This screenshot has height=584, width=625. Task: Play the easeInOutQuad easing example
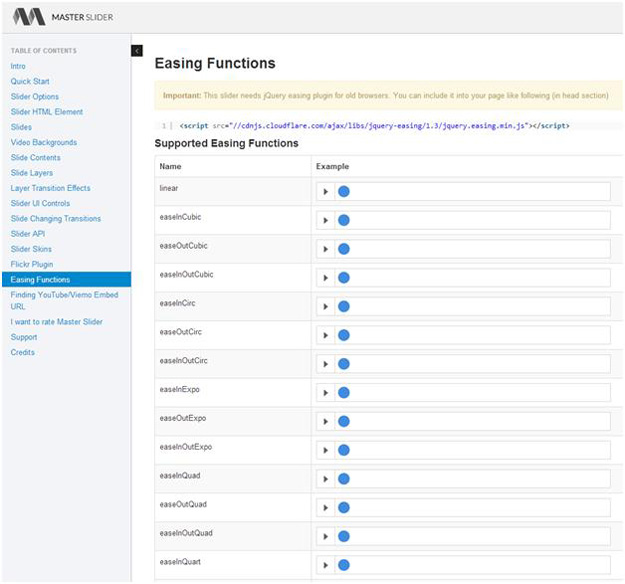[x=326, y=536]
